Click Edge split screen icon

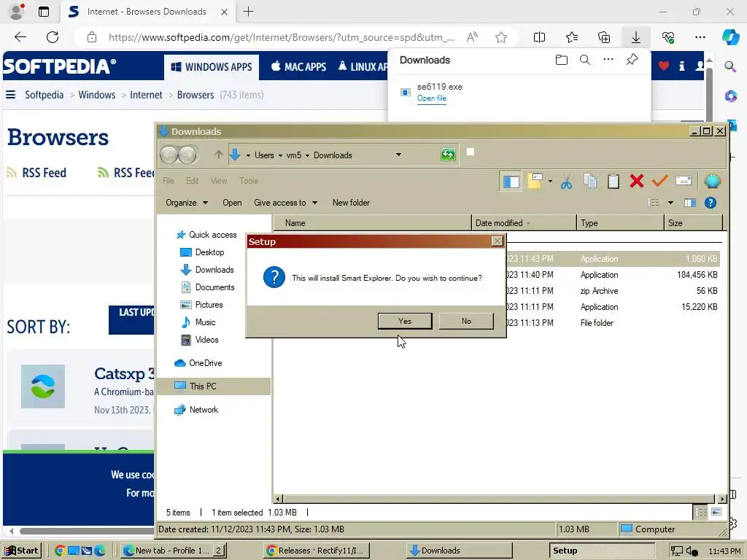(539, 37)
